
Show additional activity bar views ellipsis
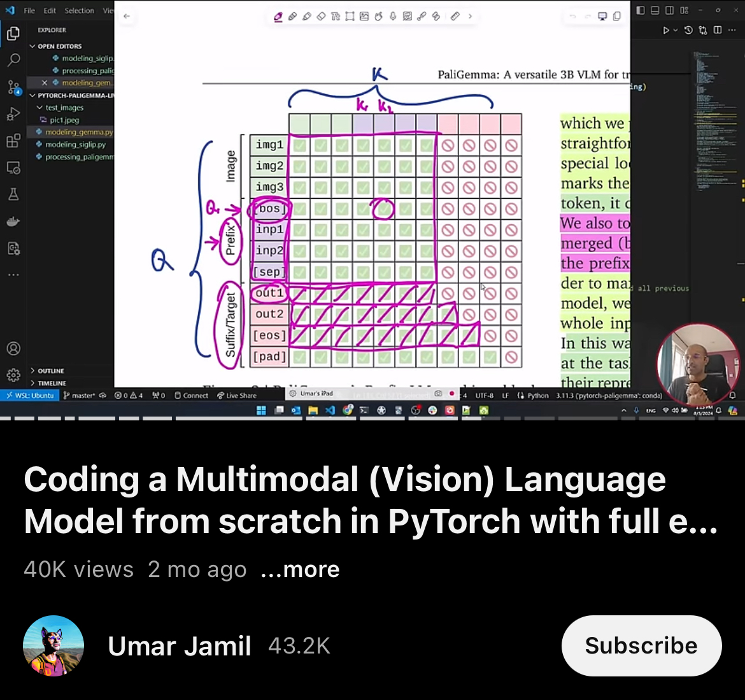click(13, 275)
